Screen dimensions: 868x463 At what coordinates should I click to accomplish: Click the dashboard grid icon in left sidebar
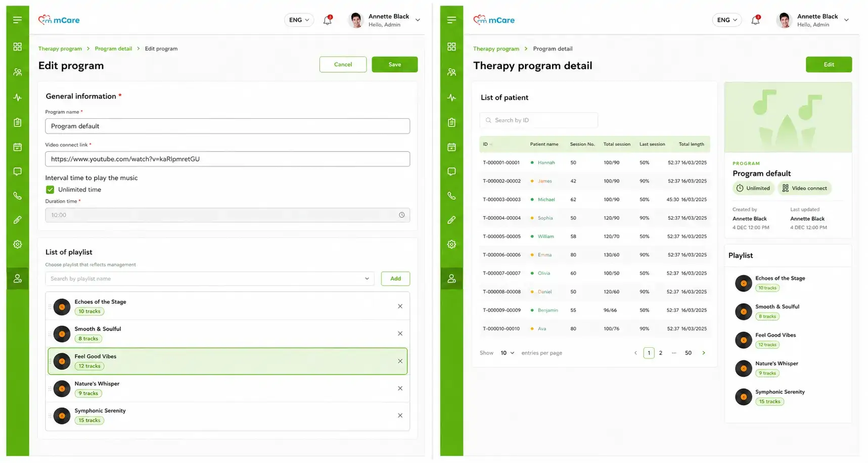(x=17, y=47)
